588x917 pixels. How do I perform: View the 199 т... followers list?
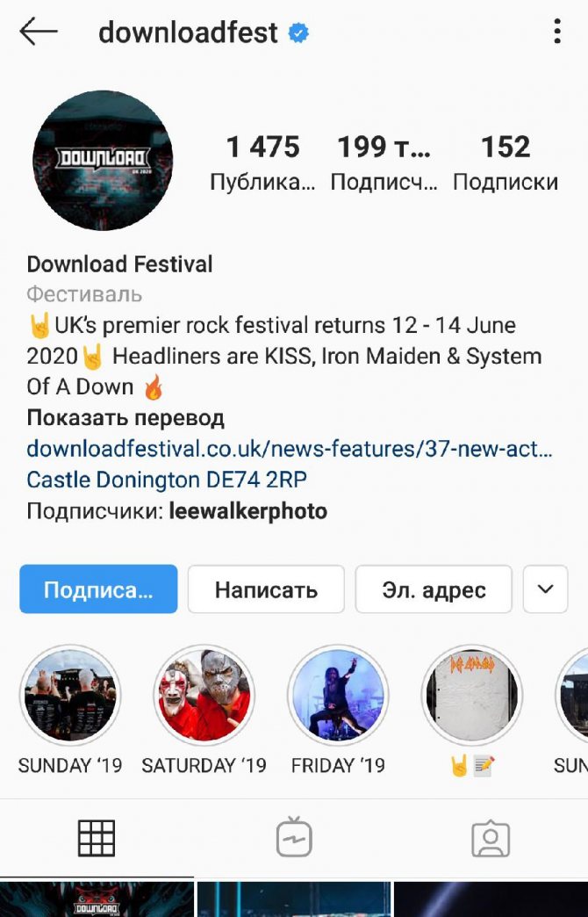coord(384,162)
